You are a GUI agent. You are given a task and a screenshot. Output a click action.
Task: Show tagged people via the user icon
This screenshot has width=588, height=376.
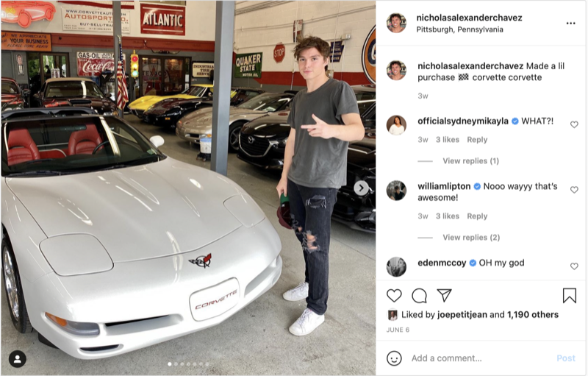(x=17, y=360)
